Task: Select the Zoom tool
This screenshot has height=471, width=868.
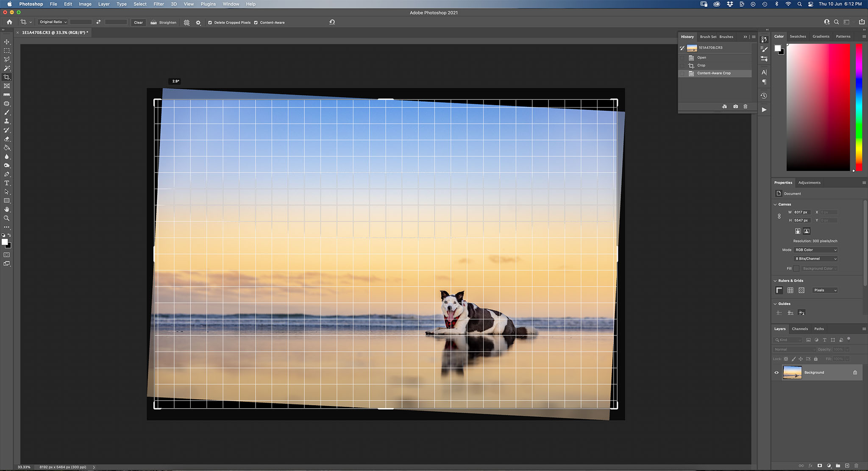Action: click(7, 218)
